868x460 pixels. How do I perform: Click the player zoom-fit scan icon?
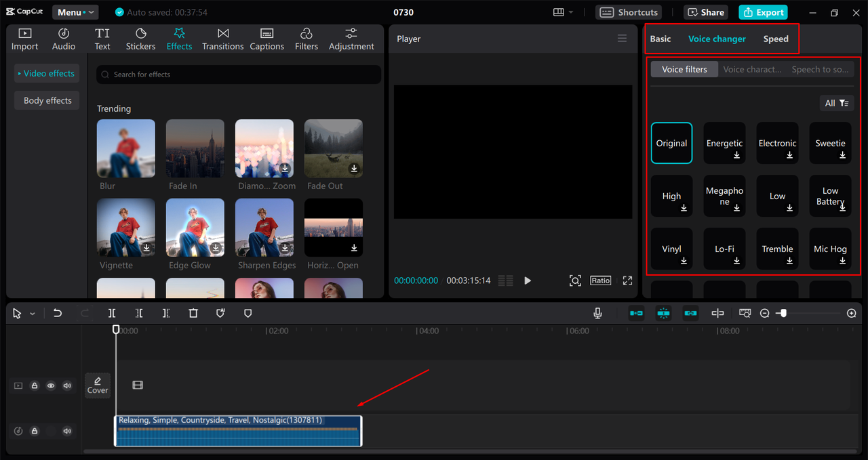point(575,280)
